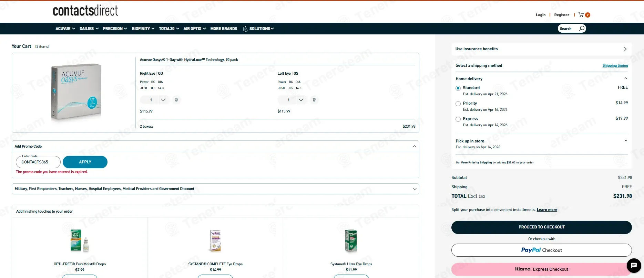Open SYSTANE COMPLETE Eye Drops product image
644x278 pixels.
coord(215,241)
